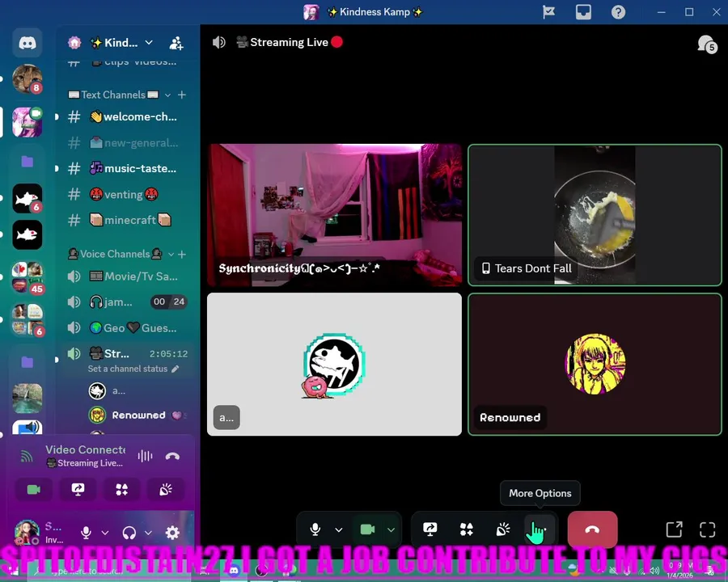
Task: Mute microphone in user panel
Action: tap(86, 533)
